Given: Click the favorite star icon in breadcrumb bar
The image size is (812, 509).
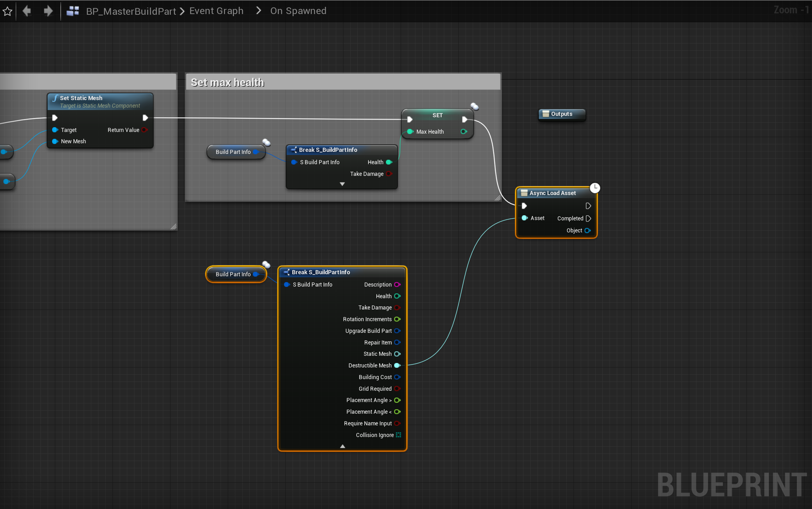Looking at the screenshot, I should click(x=8, y=11).
